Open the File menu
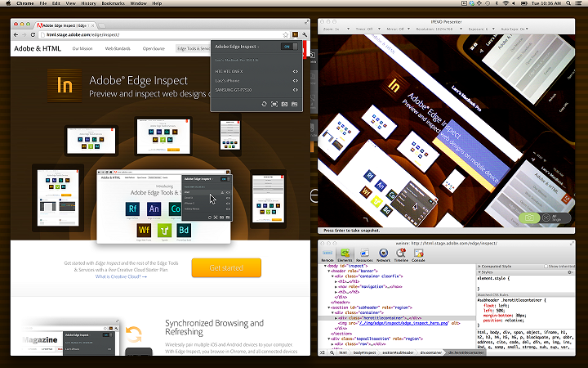The height and width of the screenshot is (368, 588). click(x=43, y=3)
